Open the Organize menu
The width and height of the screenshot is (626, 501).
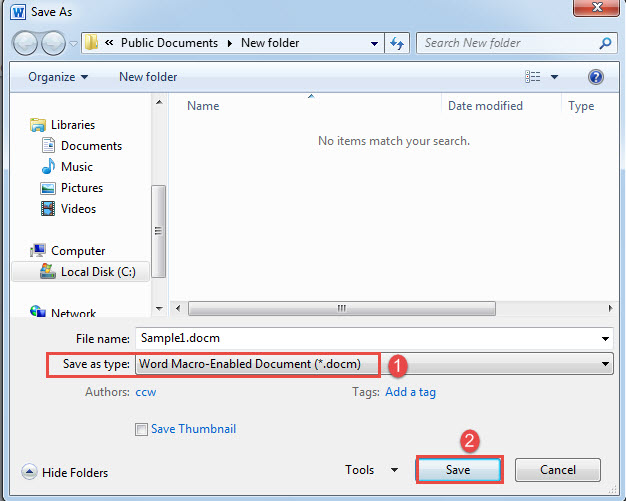[58, 77]
